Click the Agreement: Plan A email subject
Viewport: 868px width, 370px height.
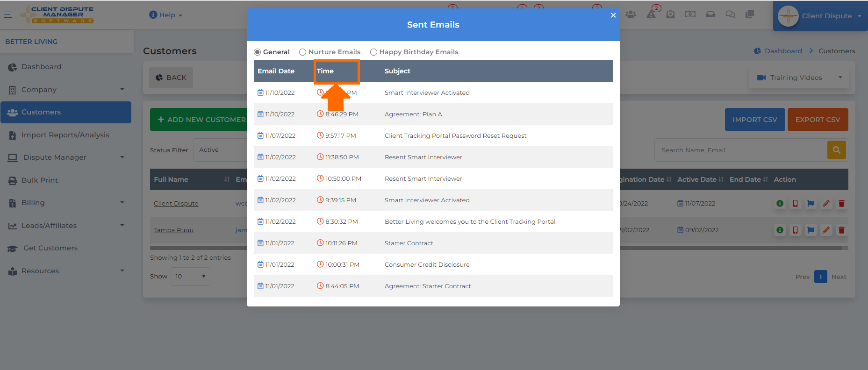[x=413, y=114]
